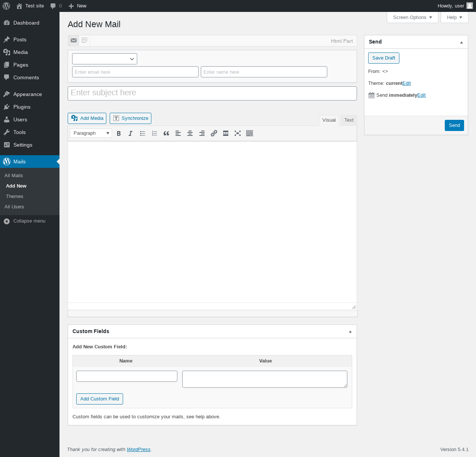Open the Settings menu

30,145
